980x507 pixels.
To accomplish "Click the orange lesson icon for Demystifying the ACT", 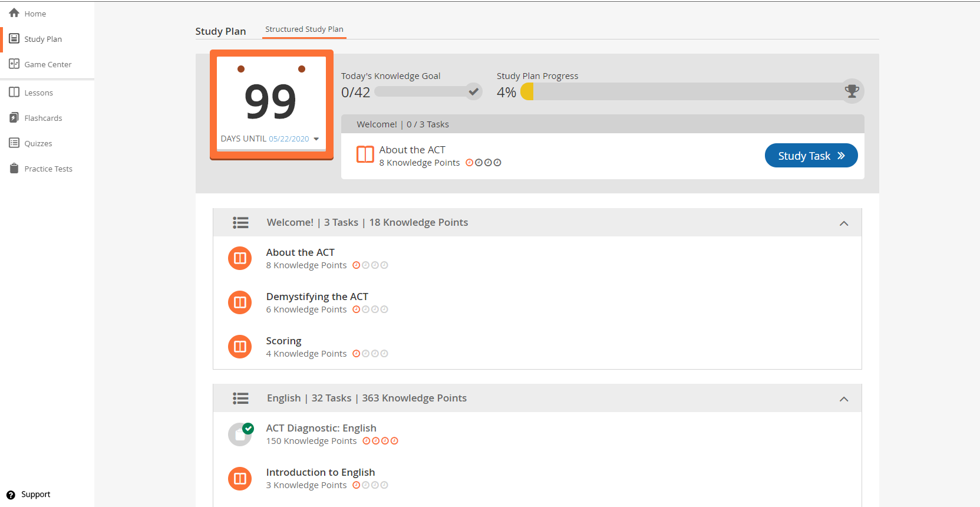I will (x=240, y=302).
